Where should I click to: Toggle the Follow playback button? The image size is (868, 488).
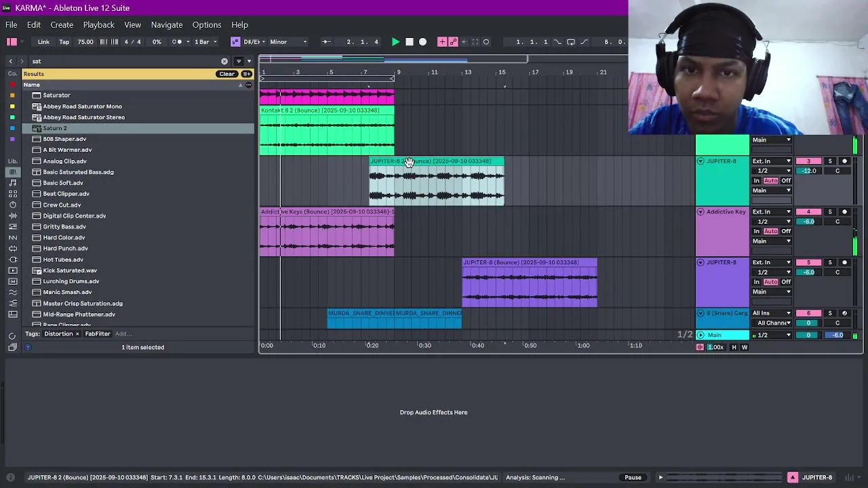(326, 42)
